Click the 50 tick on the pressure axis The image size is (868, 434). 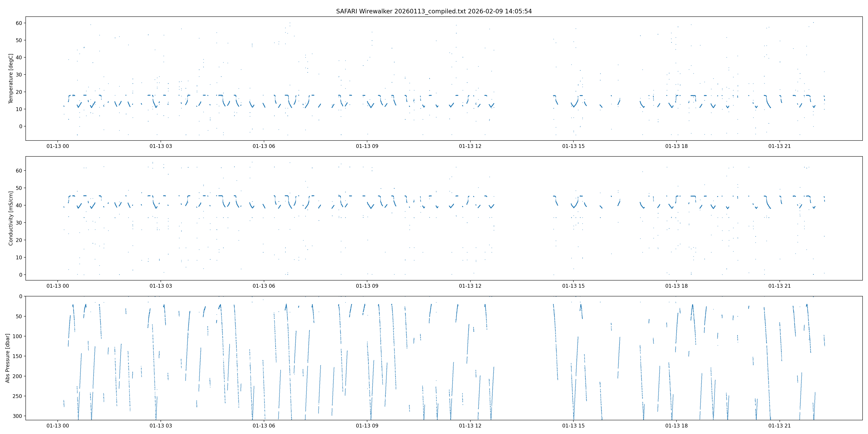click(x=19, y=316)
